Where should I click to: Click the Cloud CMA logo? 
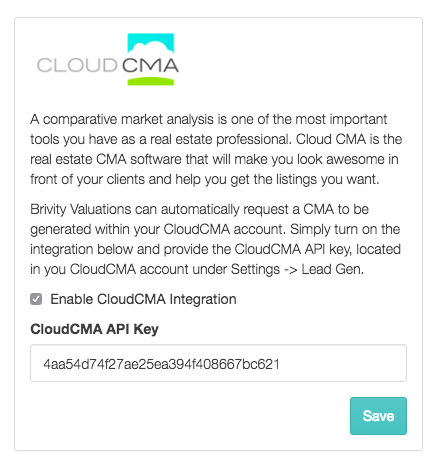108,59
